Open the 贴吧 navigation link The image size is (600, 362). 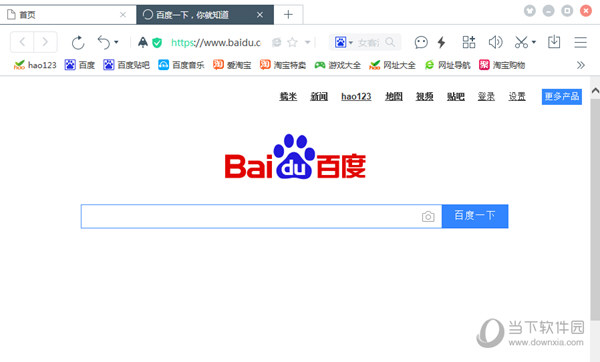pos(456,96)
